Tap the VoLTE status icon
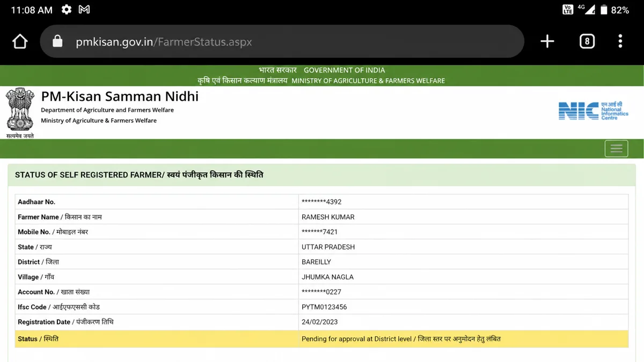The width and height of the screenshot is (644, 362). [568, 10]
